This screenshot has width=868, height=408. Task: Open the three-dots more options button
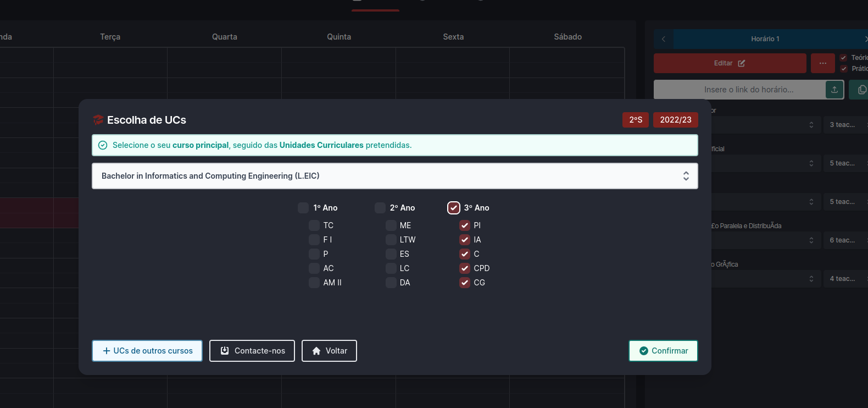pos(823,63)
